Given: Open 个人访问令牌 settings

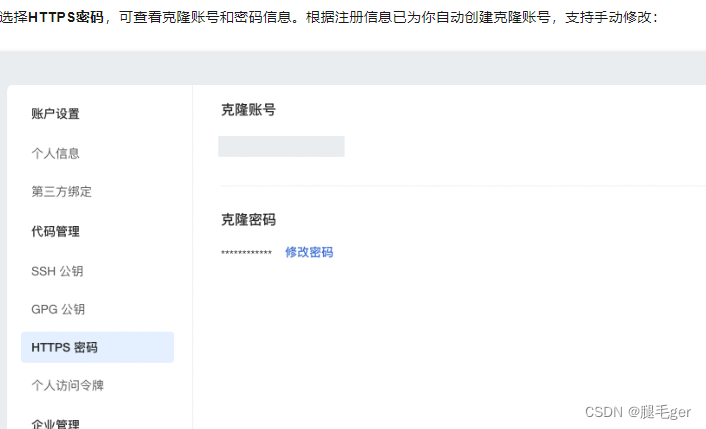Looking at the screenshot, I should tap(68, 385).
